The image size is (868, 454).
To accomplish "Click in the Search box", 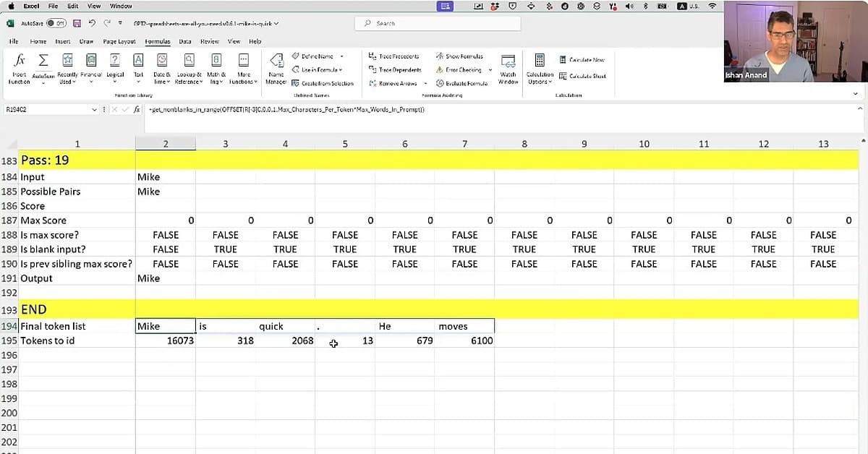I will pyautogui.click(x=438, y=23).
